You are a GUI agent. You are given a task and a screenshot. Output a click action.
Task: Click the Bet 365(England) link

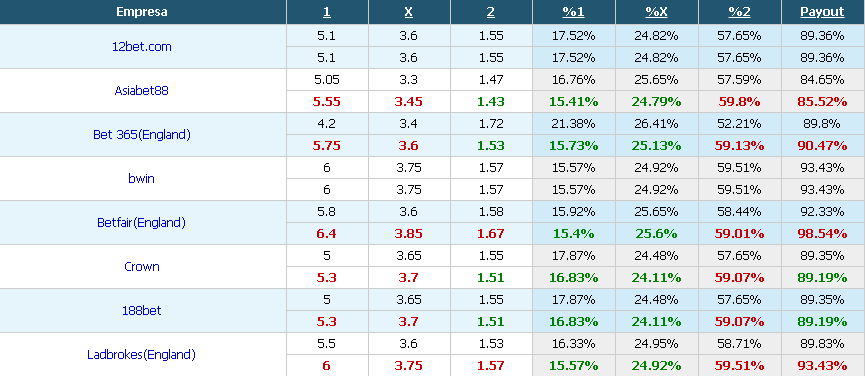click(142, 135)
